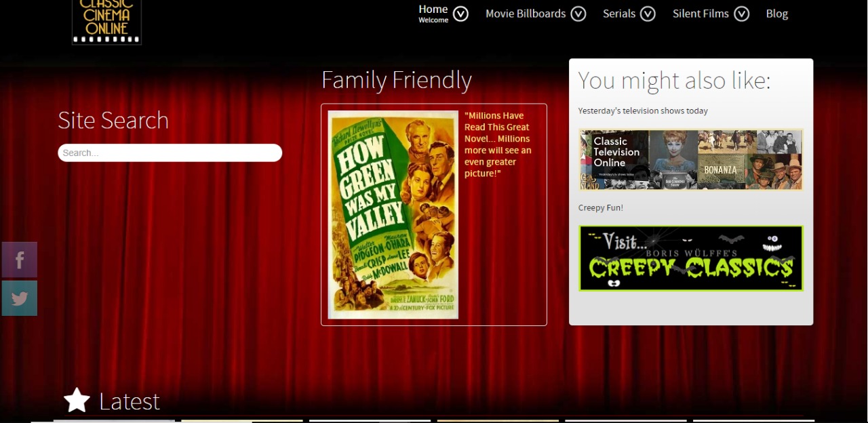
Task: Click the "Creepy Fun!" caption
Action: (601, 208)
